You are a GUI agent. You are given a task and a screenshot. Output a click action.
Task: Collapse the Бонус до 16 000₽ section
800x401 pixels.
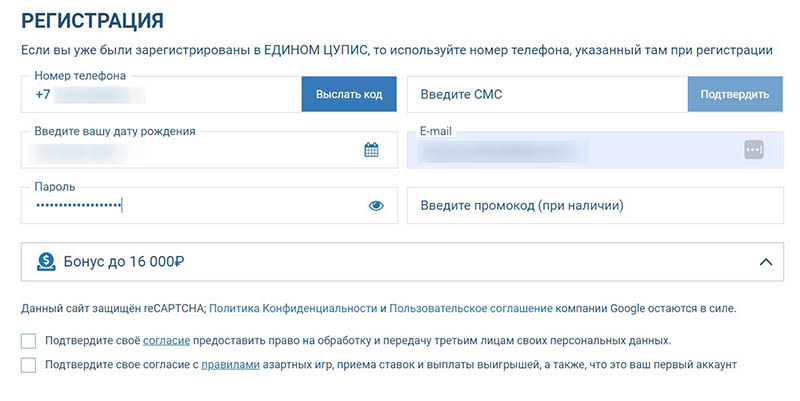click(x=765, y=262)
